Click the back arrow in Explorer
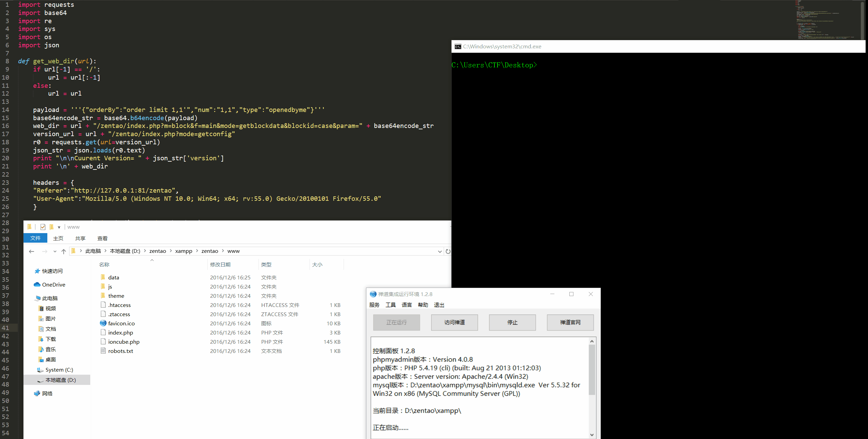The height and width of the screenshot is (439, 868). tap(32, 251)
